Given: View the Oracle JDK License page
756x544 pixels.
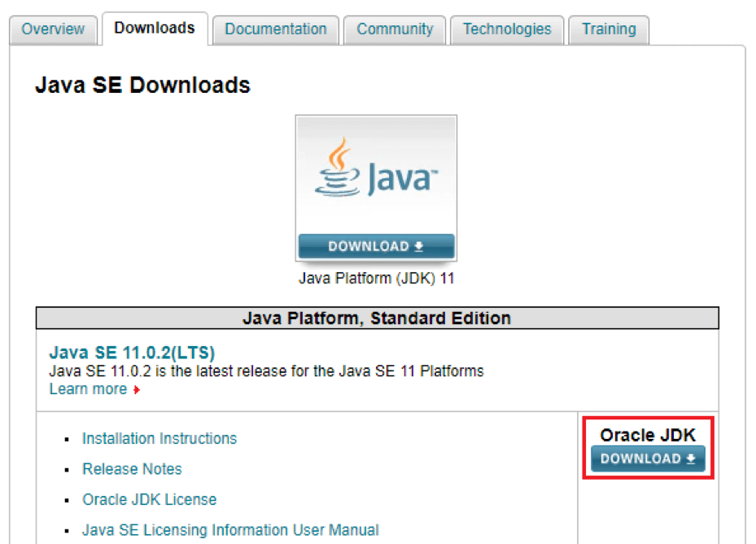Looking at the screenshot, I should click(x=149, y=500).
